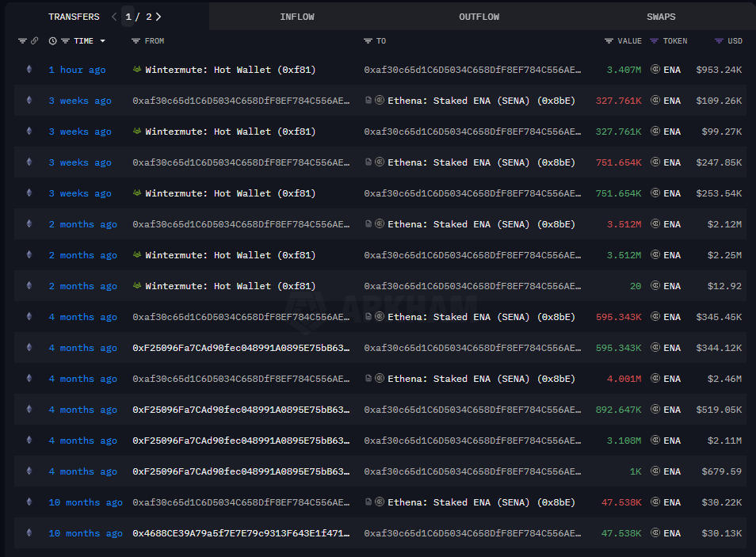Click the Ethereum icon on the first transfer row
The height and width of the screenshot is (557, 756).
(x=29, y=70)
